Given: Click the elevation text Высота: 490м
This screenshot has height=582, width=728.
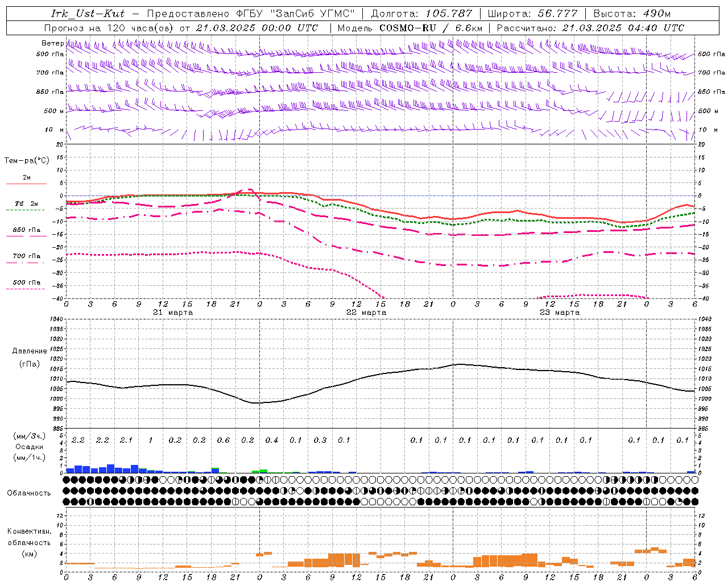Looking at the screenshot, I should (x=632, y=14).
